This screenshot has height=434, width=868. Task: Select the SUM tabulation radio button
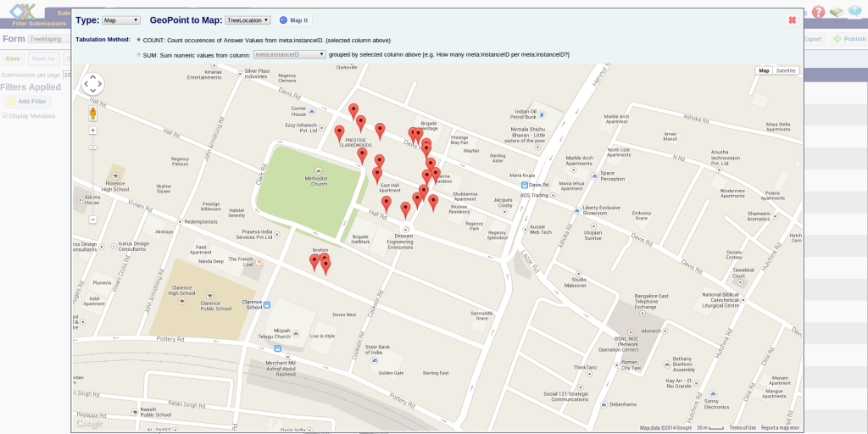coord(138,54)
